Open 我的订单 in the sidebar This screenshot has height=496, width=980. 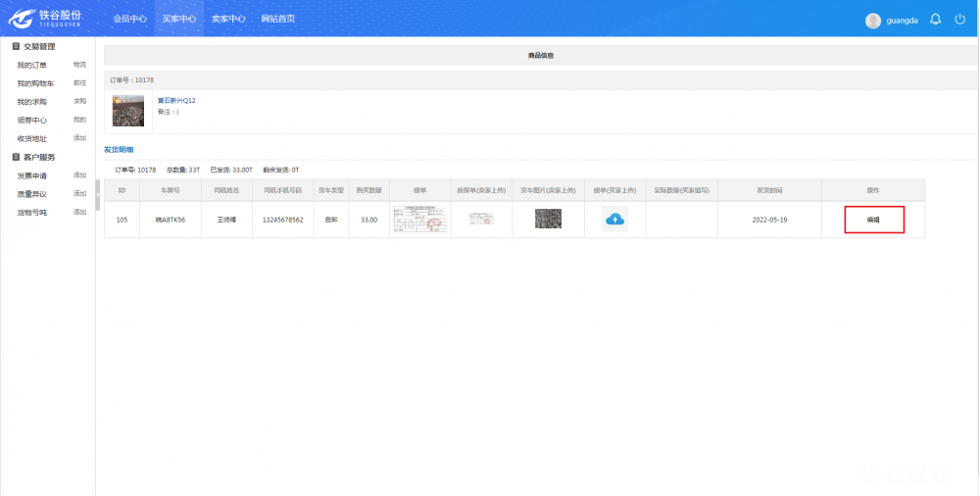click(31, 65)
